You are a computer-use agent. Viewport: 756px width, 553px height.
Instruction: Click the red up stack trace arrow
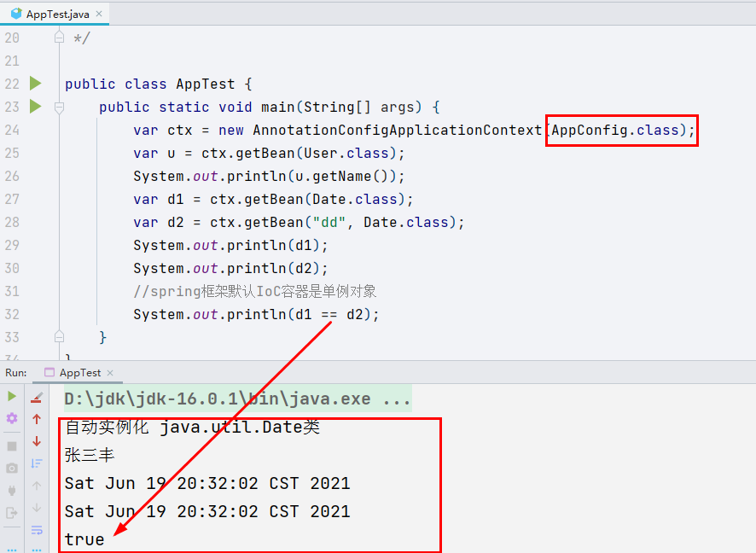tap(37, 419)
